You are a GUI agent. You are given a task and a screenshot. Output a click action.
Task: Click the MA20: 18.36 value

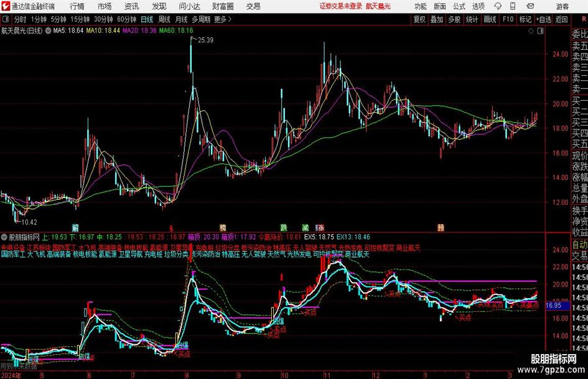(139, 30)
